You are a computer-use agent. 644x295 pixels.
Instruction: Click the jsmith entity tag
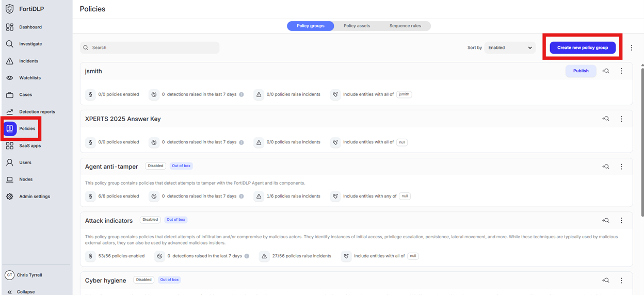[404, 94]
